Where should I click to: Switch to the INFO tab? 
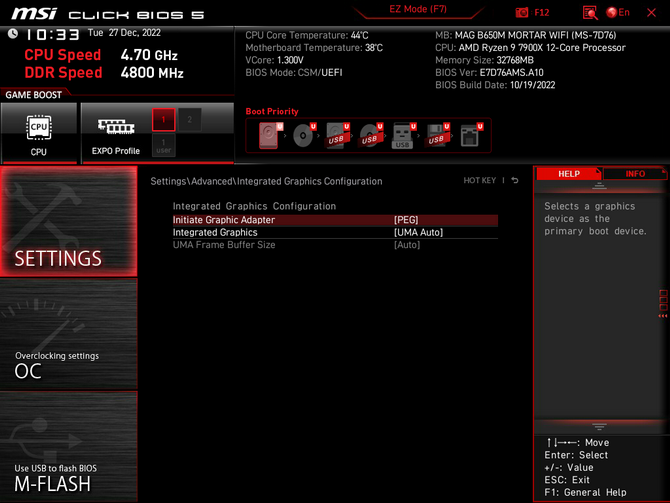pos(635,174)
